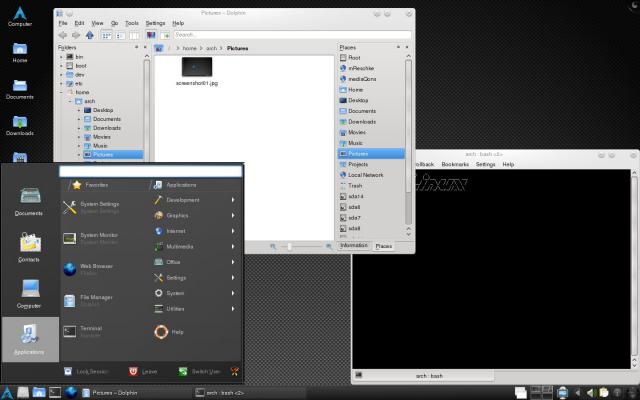This screenshot has height=400, width=640.
Task: Select the screenshot01.jpg thumbnail
Action: click(x=197, y=67)
